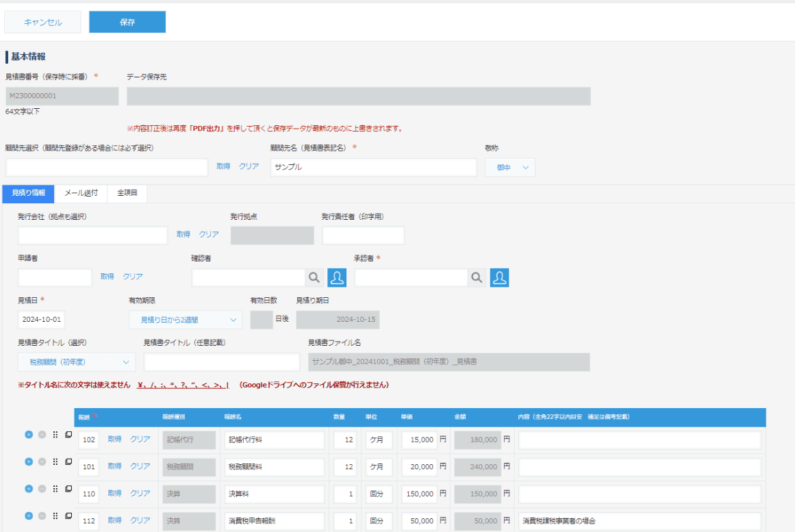Click the 報酬 code field showing 110
Image resolution: width=795 pixels, height=532 pixels.
(89, 494)
